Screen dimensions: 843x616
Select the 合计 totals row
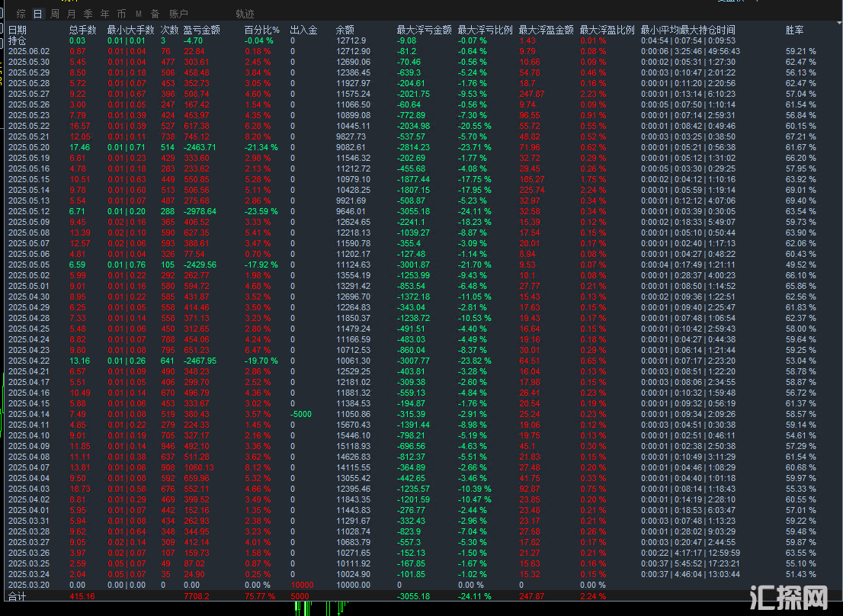(x=422, y=596)
